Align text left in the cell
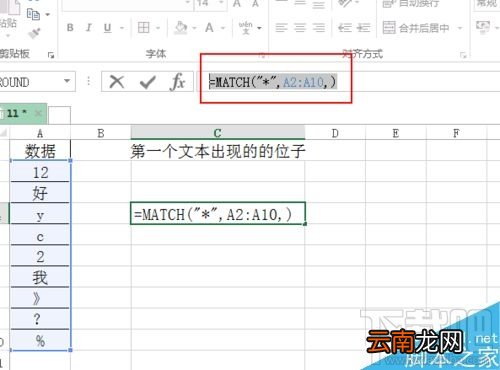The height and width of the screenshot is (370, 500). (x=281, y=28)
